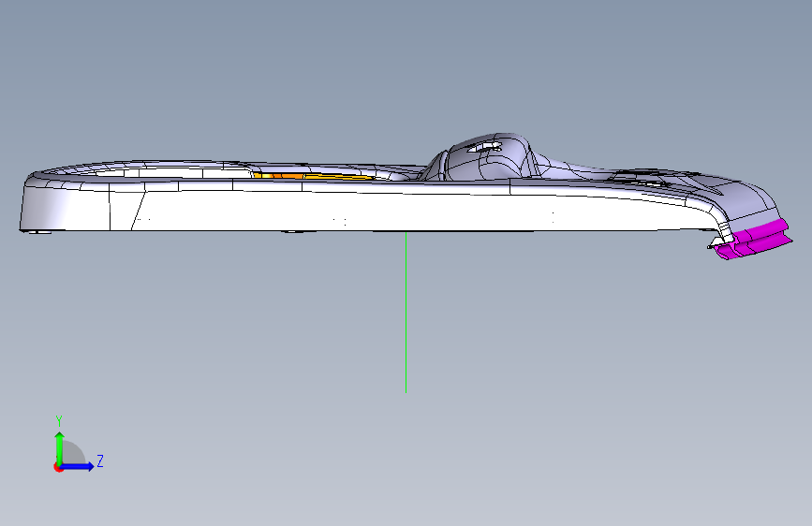This screenshot has width=812, height=526.
Task: Click the green Y axis arrow of the triad
Action: [60, 447]
